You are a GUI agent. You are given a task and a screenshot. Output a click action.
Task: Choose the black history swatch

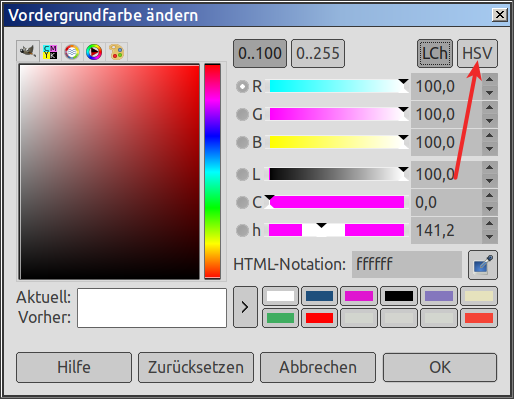coord(398,296)
